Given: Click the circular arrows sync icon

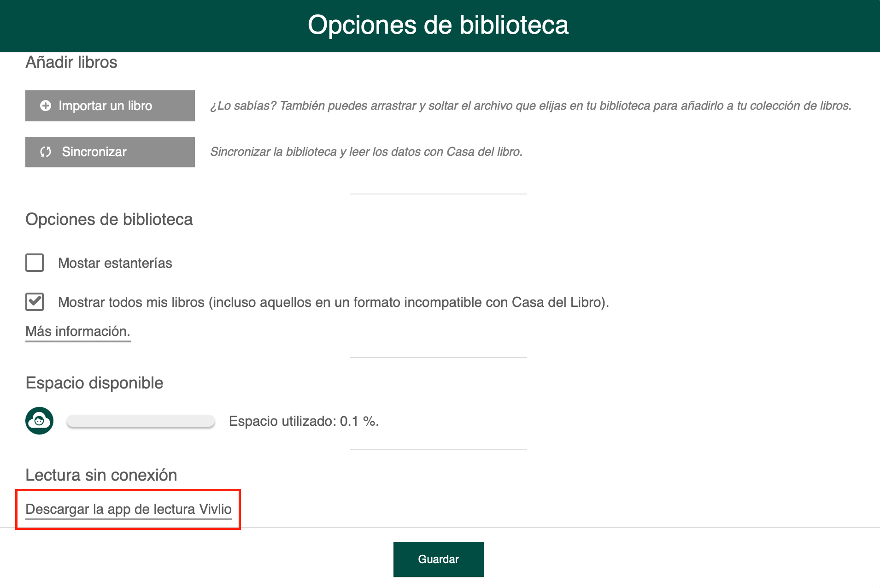Looking at the screenshot, I should point(46,152).
